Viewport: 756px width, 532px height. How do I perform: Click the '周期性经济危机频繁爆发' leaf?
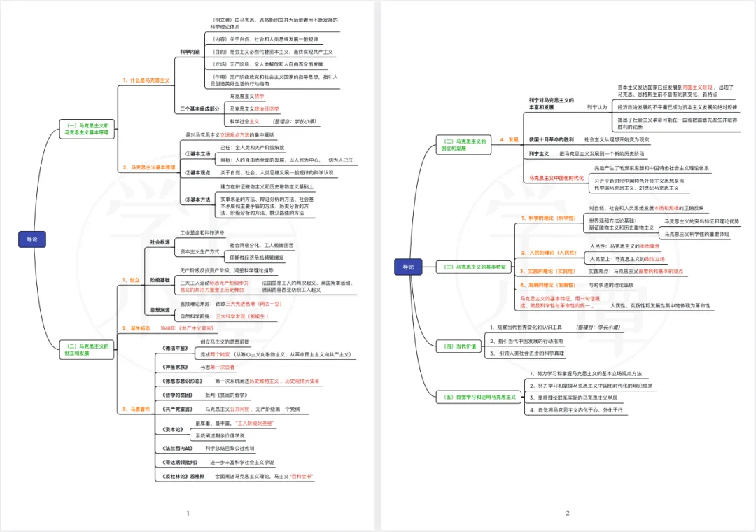(x=257, y=258)
